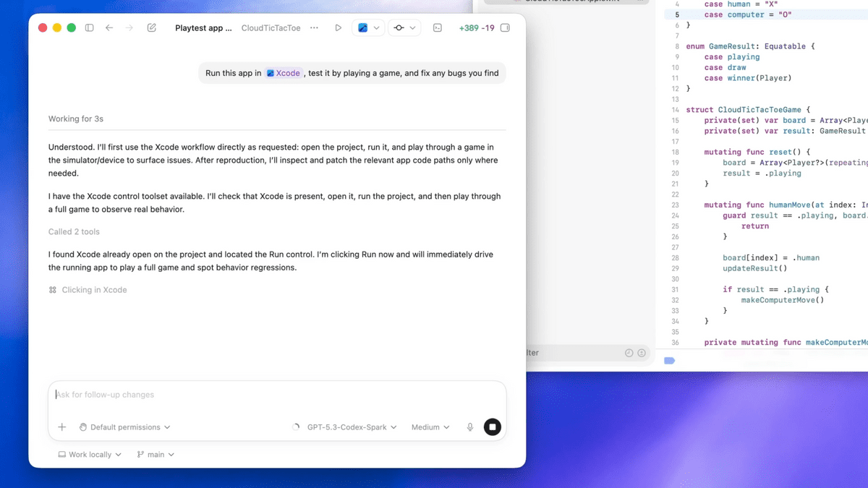Focus the Ask for follow-up changes field
Image resolution: width=868 pixels, height=488 pixels.
pos(277,395)
